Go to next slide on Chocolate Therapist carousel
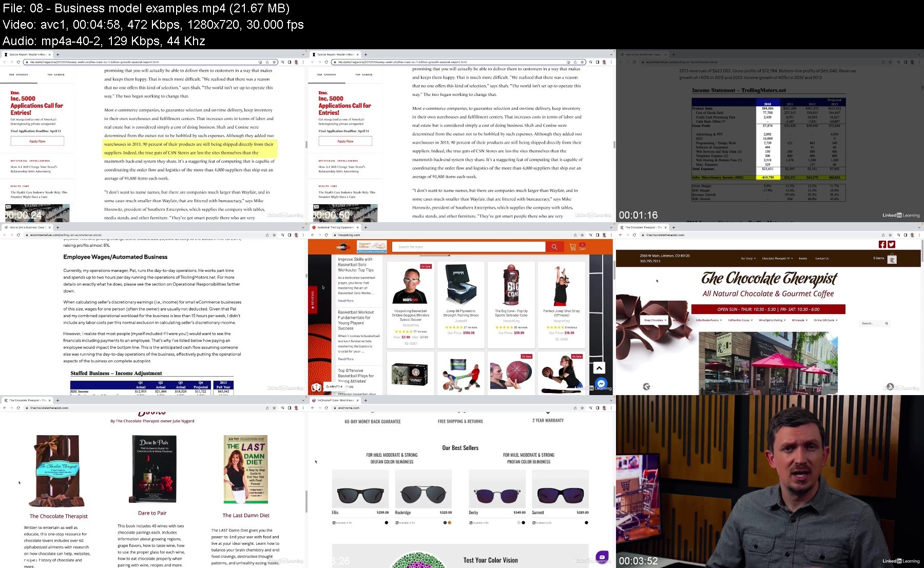This screenshot has width=924, height=568. [x=890, y=387]
